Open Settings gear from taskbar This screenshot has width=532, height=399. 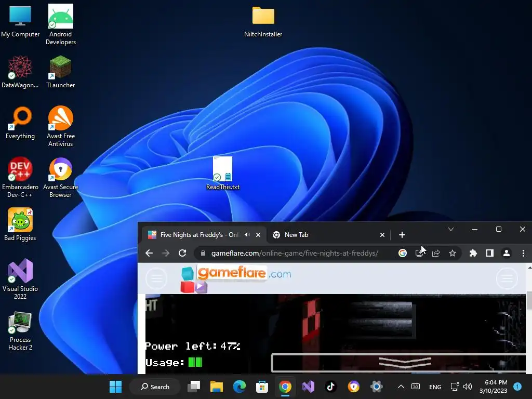pos(376,387)
